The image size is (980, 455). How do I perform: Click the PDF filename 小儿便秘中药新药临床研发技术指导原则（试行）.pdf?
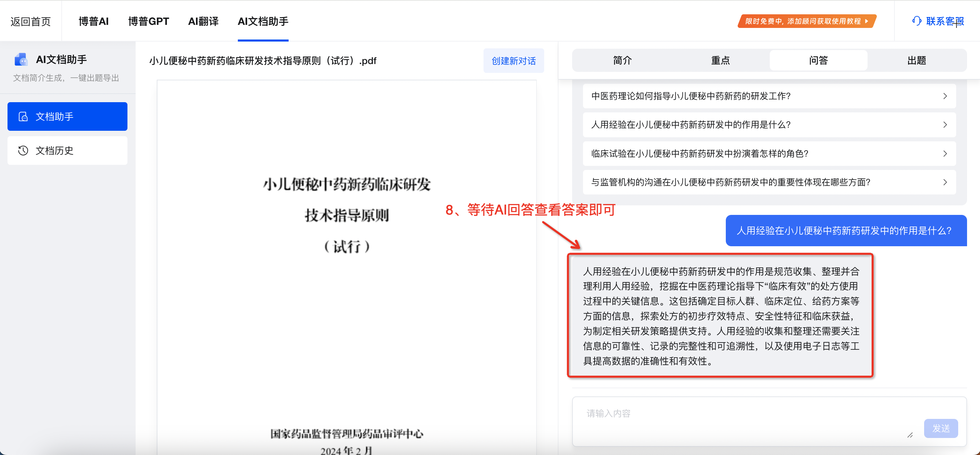pos(263,61)
